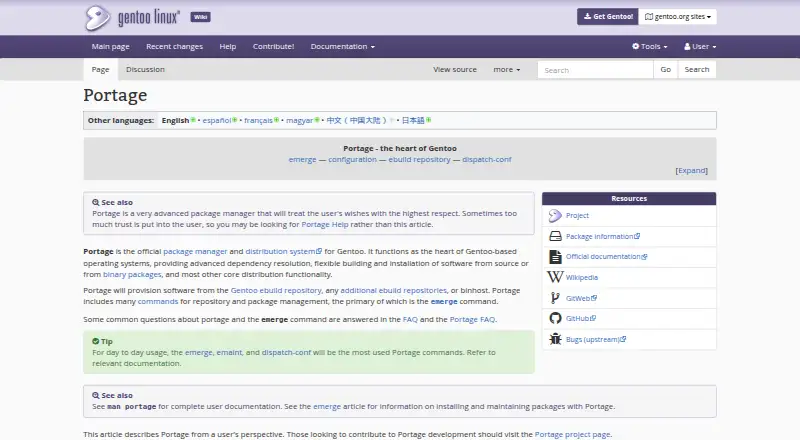Open Wikipedia resource link

pos(582,278)
